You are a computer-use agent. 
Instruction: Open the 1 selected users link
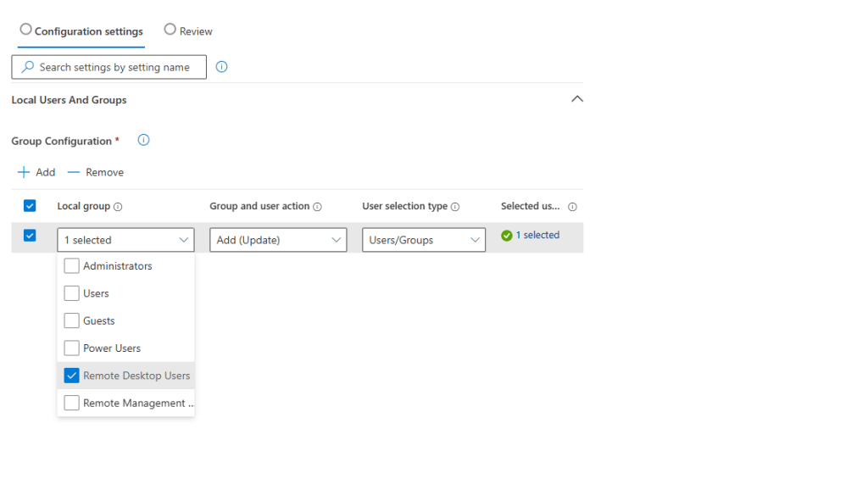[537, 236]
